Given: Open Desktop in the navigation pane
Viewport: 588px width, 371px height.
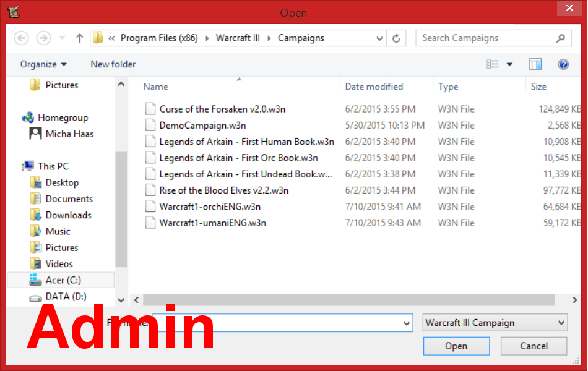Looking at the screenshot, I should (x=62, y=182).
